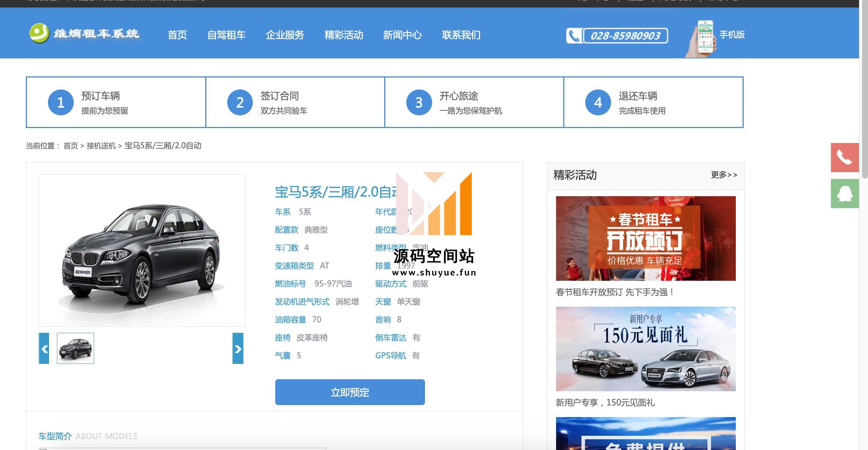Open 春节租车开放预订 先下手为强 article link

[615, 292]
